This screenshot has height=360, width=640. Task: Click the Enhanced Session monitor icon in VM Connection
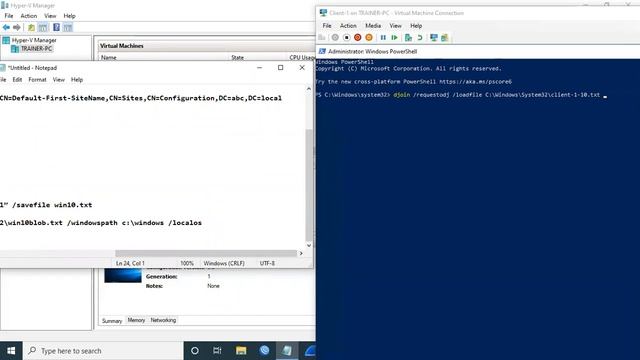pyautogui.click(x=433, y=38)
